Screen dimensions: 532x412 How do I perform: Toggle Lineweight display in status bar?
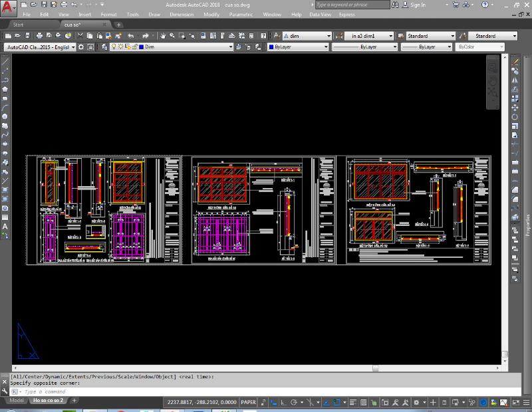pos(353,403)
